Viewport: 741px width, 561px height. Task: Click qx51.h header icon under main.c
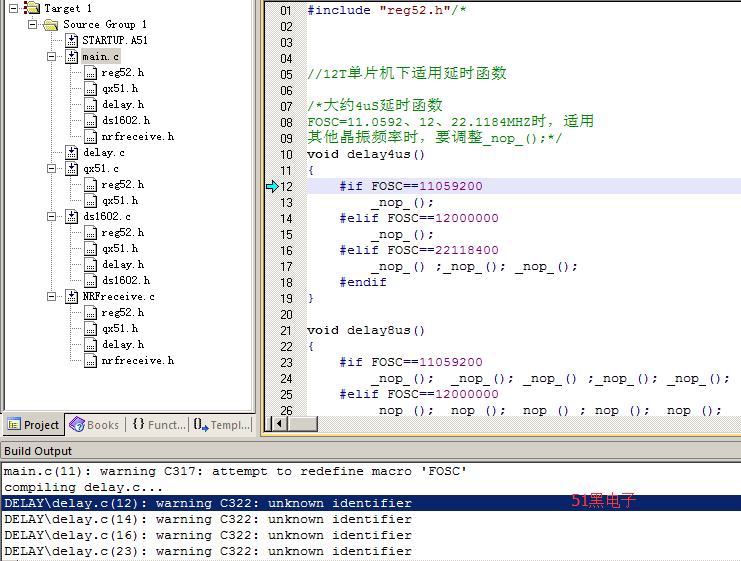(x=91, y=89)
